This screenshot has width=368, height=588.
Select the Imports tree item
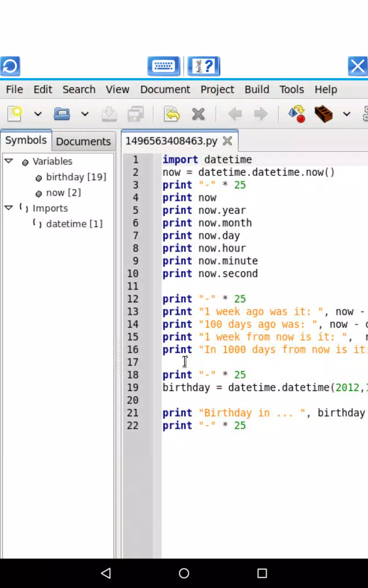50,208
